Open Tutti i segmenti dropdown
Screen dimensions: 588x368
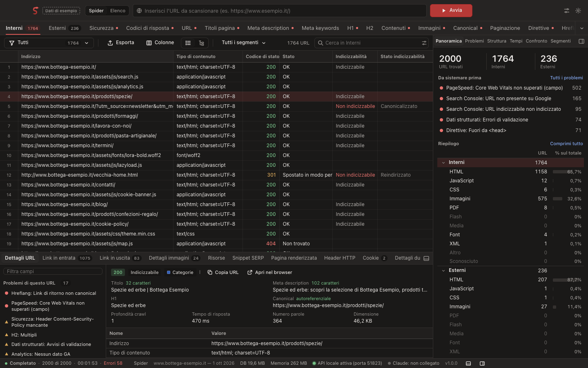[x=244, y=43]
